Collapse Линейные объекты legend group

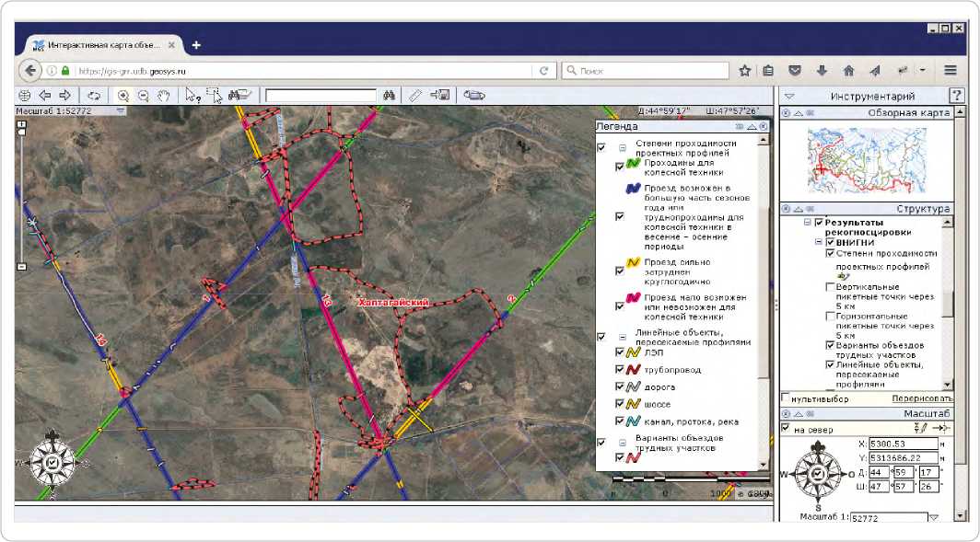(623, 337)
